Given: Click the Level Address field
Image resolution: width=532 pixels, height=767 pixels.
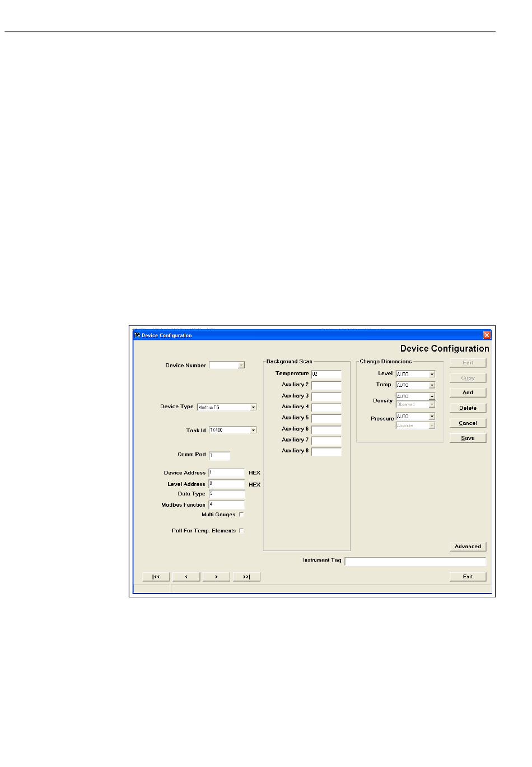Looking at the screenshot, I should [x=227, y=484].
